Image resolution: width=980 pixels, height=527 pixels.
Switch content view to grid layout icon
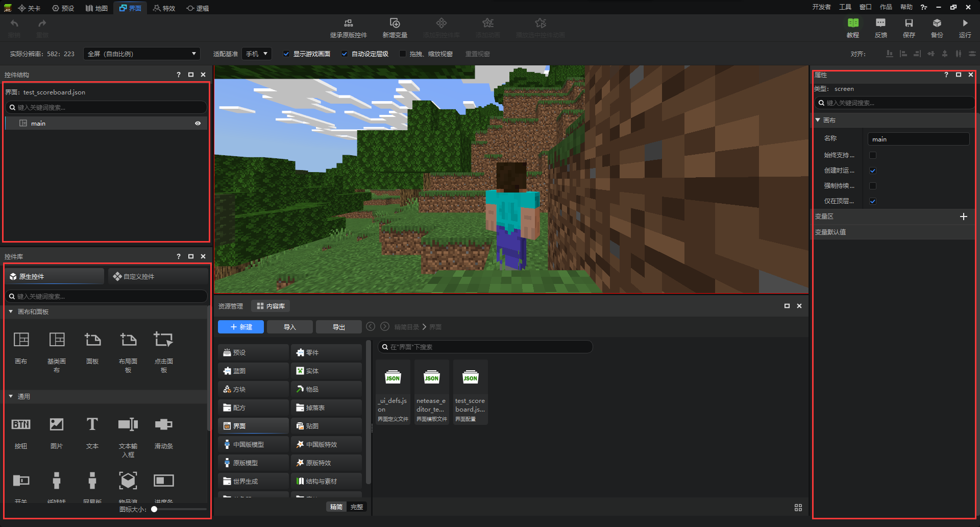(x=798, y=508)
